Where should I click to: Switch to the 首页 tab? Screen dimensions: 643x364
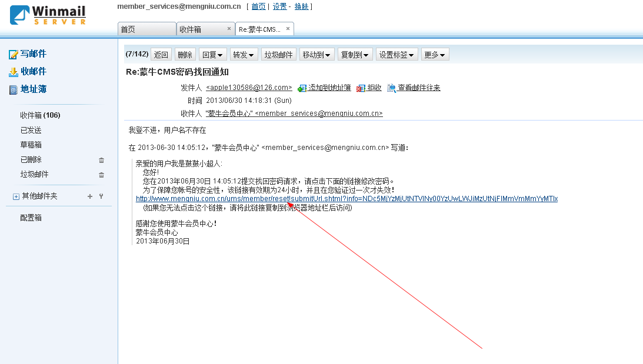click(x=147, y=29)
